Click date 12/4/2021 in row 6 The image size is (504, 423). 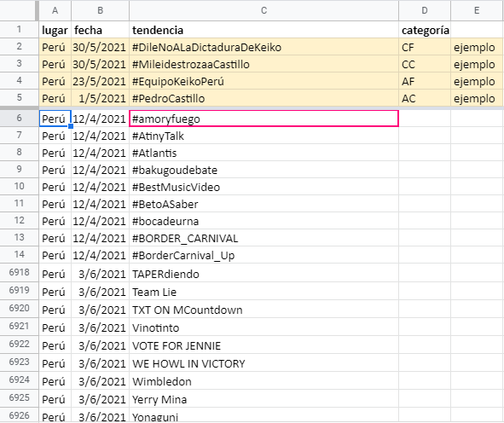tap(101, 119)
